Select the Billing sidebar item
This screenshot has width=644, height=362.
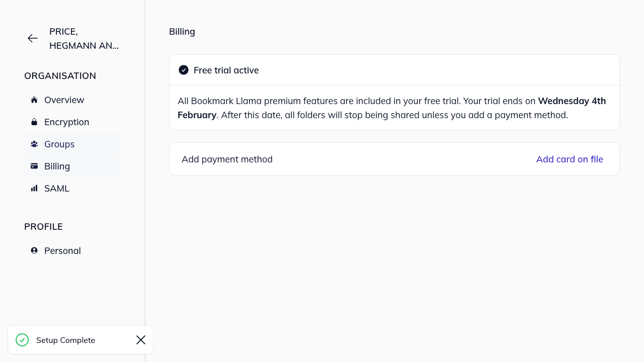click(57, 166)
